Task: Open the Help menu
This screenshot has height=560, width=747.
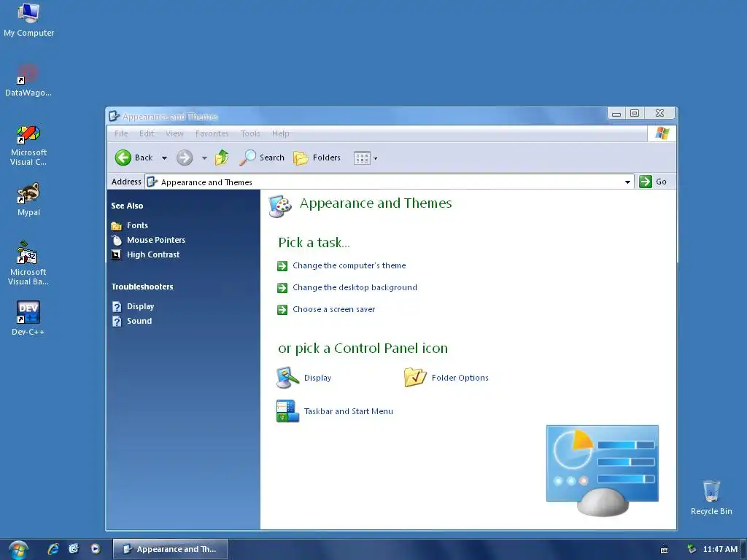Action: (x=281, y=134)
